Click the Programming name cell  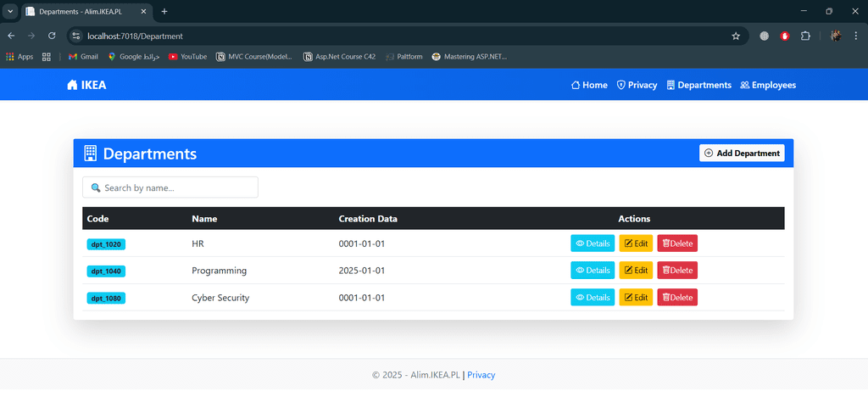click(x=220, y=271)
